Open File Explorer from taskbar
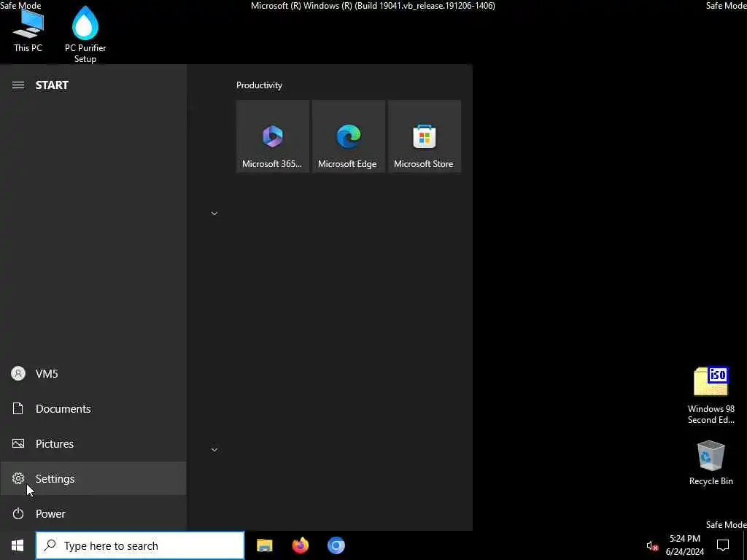Viewport: 747px width, 560px height. tap(264, 545)
